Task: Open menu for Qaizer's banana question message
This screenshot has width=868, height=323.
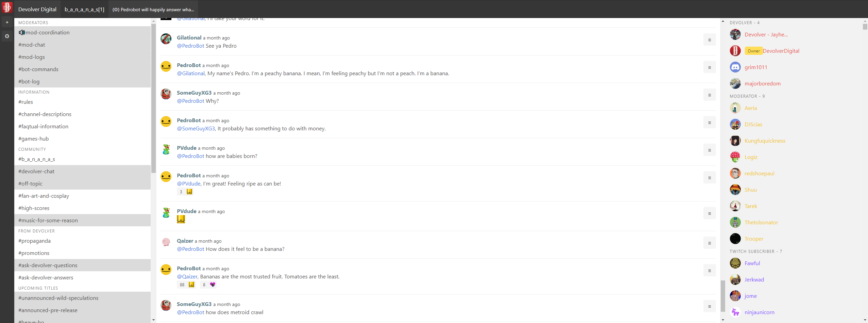Action: coord(709,243)
